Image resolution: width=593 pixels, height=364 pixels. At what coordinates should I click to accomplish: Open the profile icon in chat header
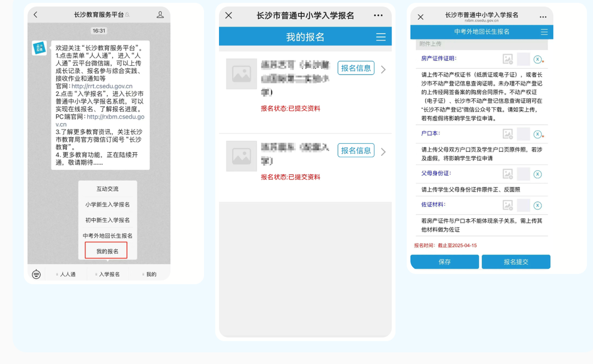160,15
